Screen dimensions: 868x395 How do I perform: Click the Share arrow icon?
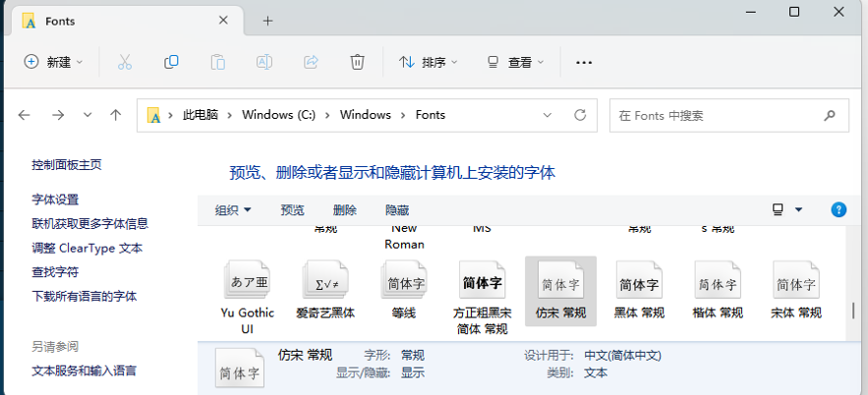[x=311, y=62]
